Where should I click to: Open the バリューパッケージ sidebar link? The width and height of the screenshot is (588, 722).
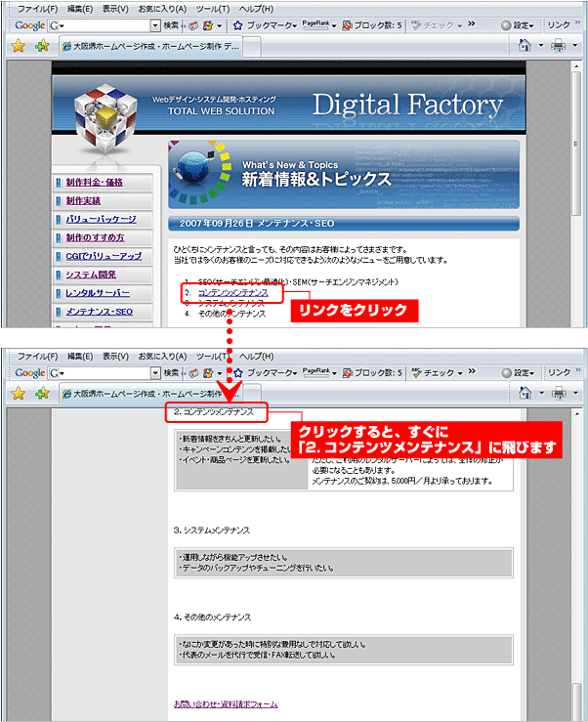tap(101, 219)
